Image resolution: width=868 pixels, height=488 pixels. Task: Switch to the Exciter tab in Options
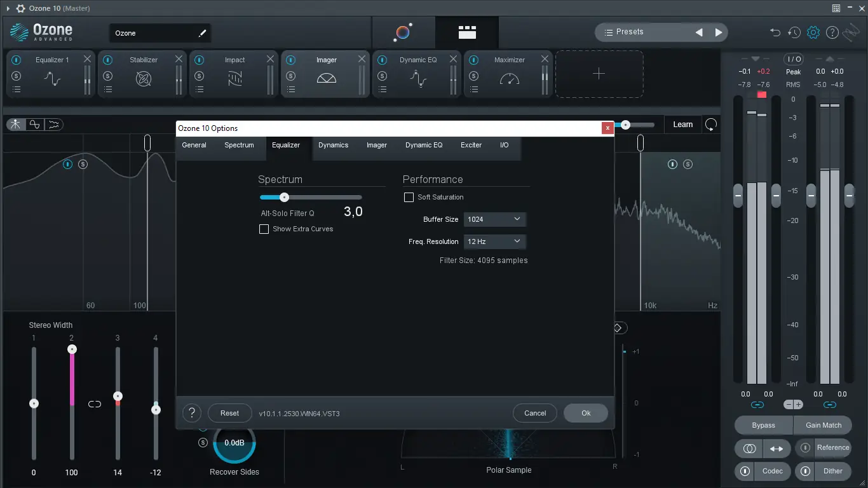471,145
